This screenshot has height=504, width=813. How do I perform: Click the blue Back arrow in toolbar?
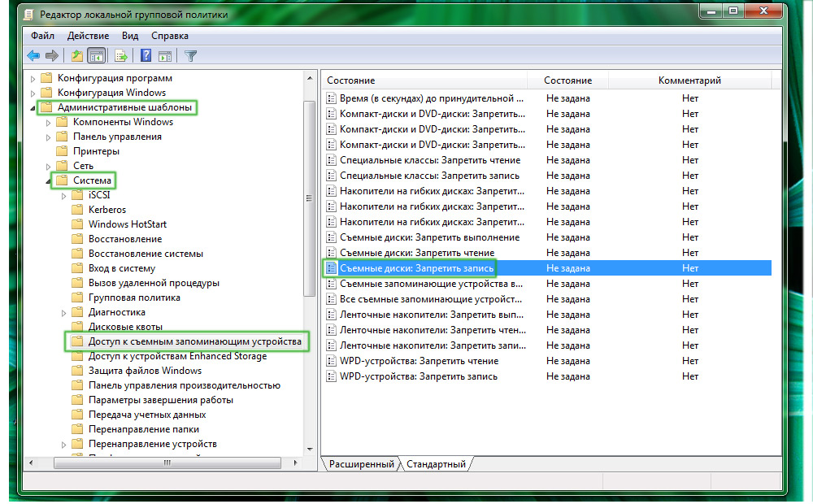point(33,56)
